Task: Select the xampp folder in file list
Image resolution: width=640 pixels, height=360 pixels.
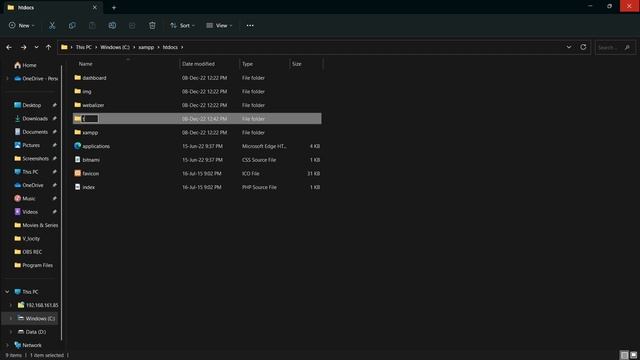Action: tap(197, 132)
